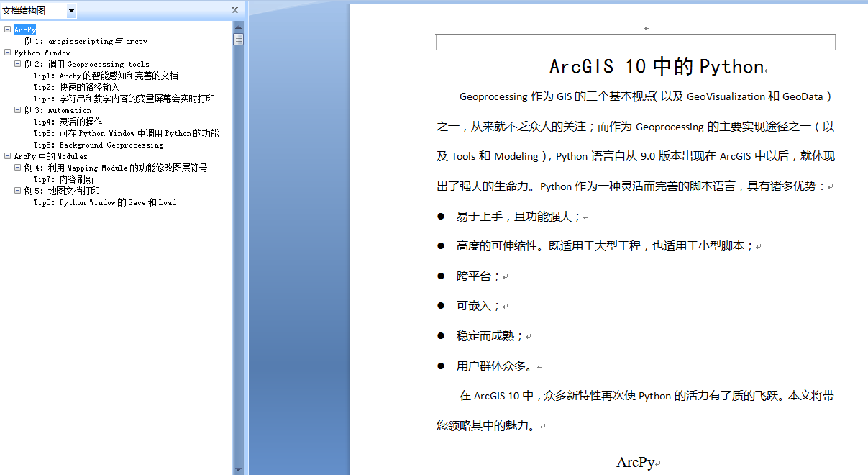Open 例2: 调用 Geoprocessing tools heading
Screen dimensions: 868x475
87,64
